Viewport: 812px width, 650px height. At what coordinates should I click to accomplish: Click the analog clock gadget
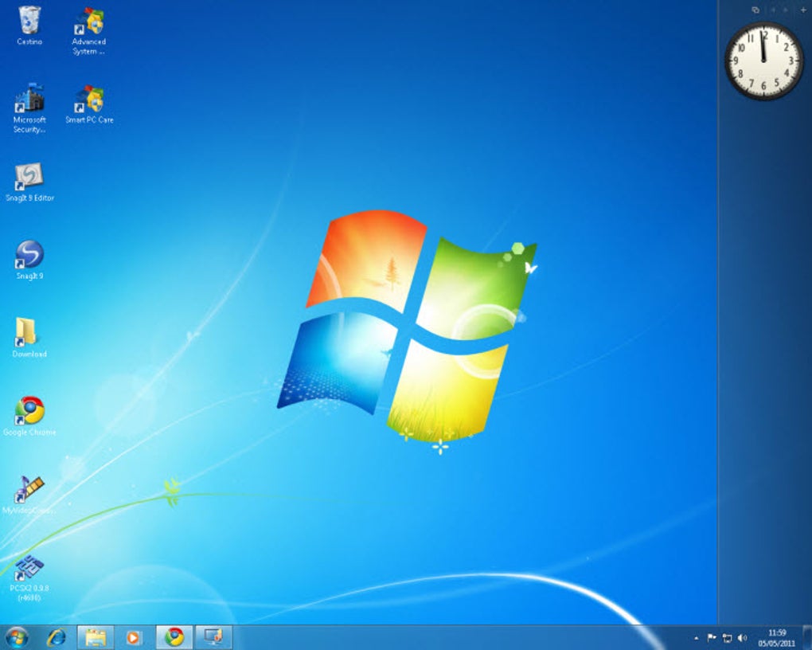click(x=764, y=61)
